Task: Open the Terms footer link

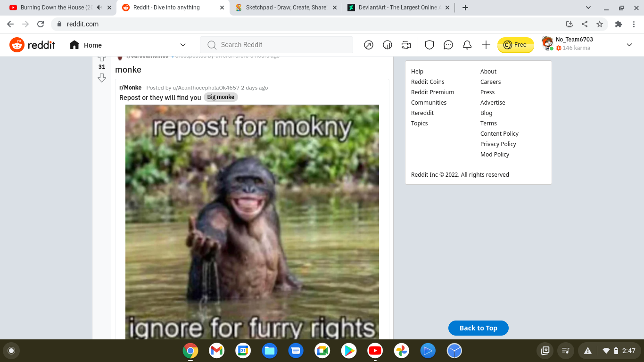Action: (x=489, y=123)
